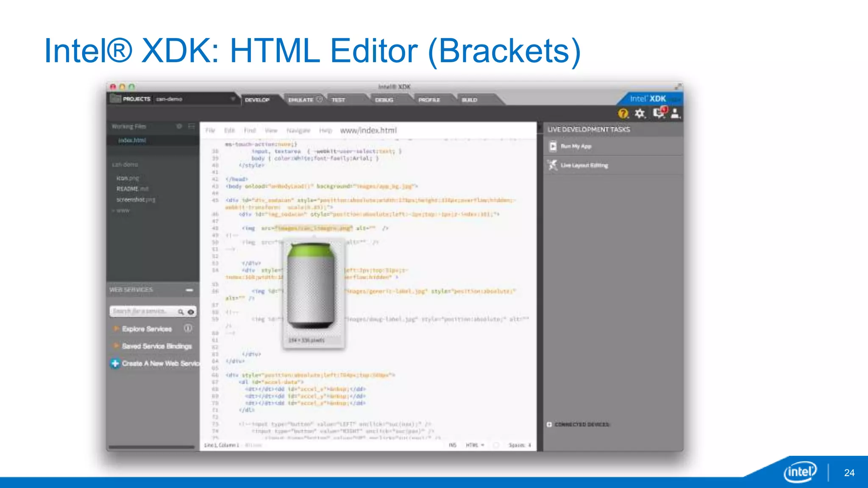Open the editor Help menu
868x488 pixels.
pos(325,130)
